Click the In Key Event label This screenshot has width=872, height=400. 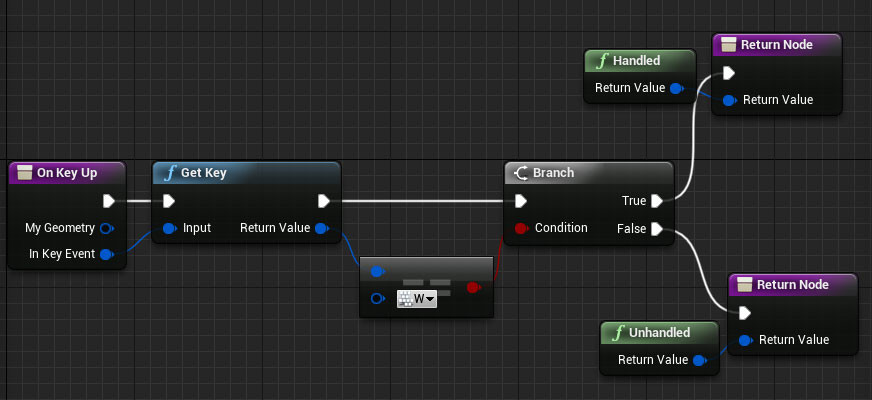point(62,254)
